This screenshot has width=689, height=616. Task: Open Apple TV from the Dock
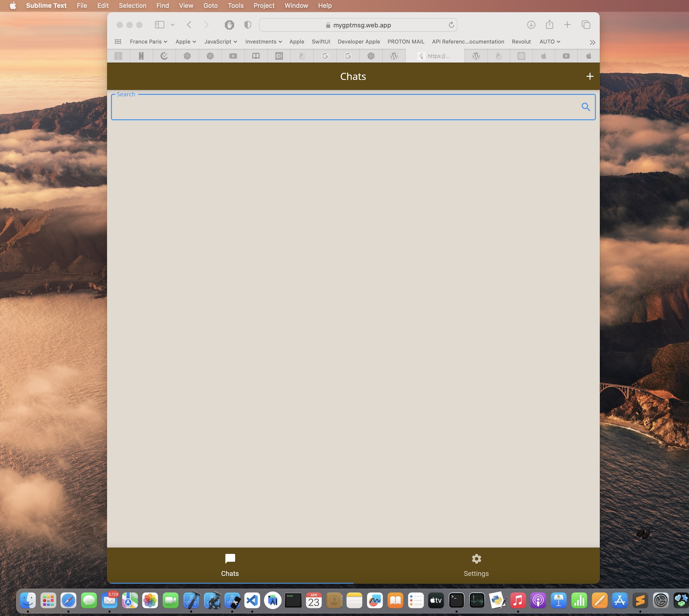(436, 600)
